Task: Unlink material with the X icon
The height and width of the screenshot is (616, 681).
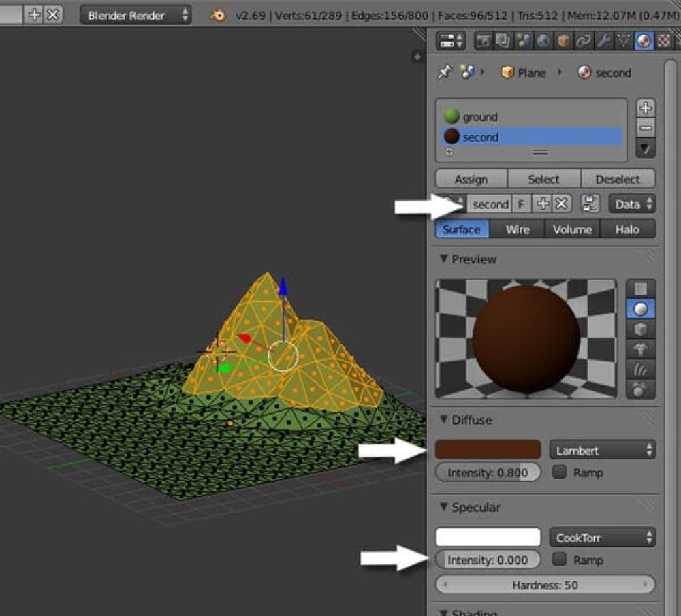Action: 560,204
